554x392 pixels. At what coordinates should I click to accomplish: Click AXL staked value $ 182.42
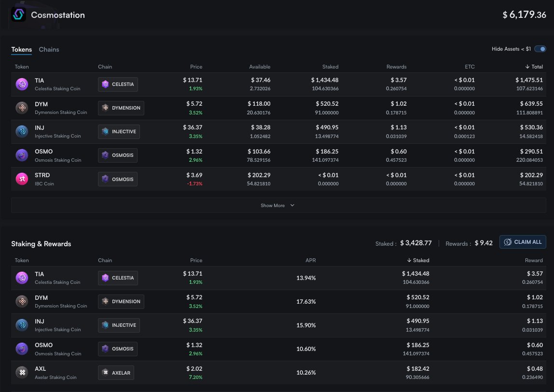pyautogui.click(x=418, y=369)
